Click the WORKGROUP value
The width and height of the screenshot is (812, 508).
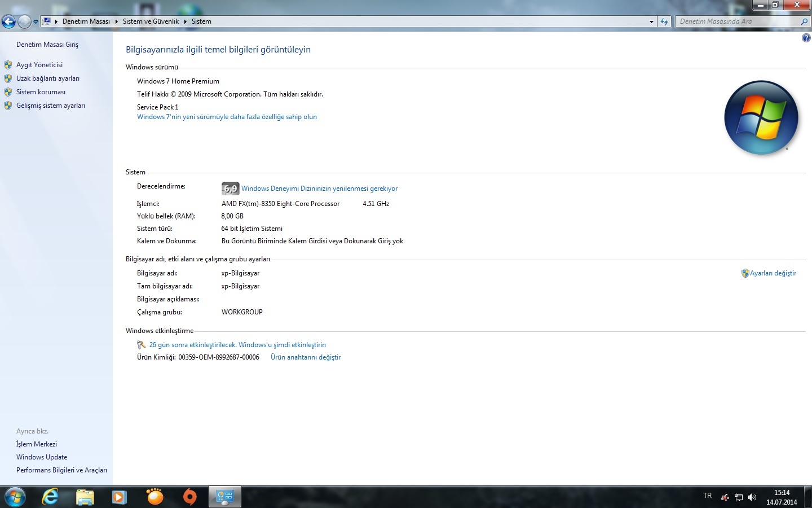242,312
